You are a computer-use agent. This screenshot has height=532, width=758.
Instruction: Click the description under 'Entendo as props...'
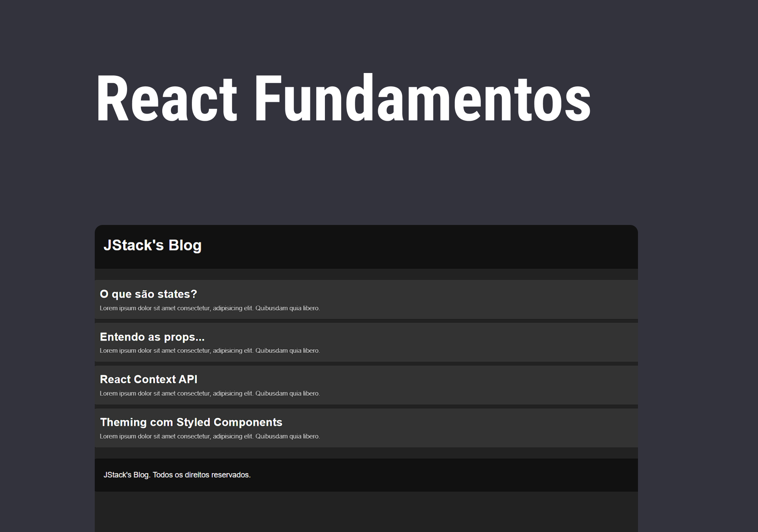[x=210, y=350]
